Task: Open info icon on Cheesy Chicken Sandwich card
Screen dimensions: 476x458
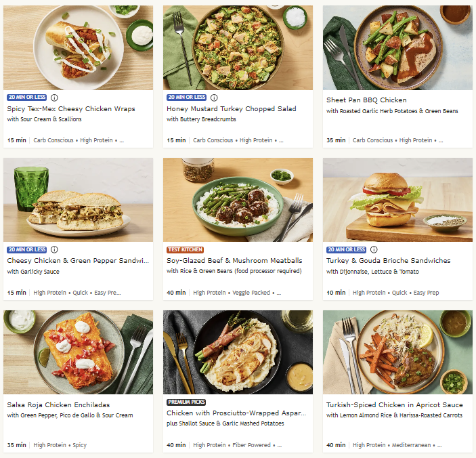Action: (54, 249)
